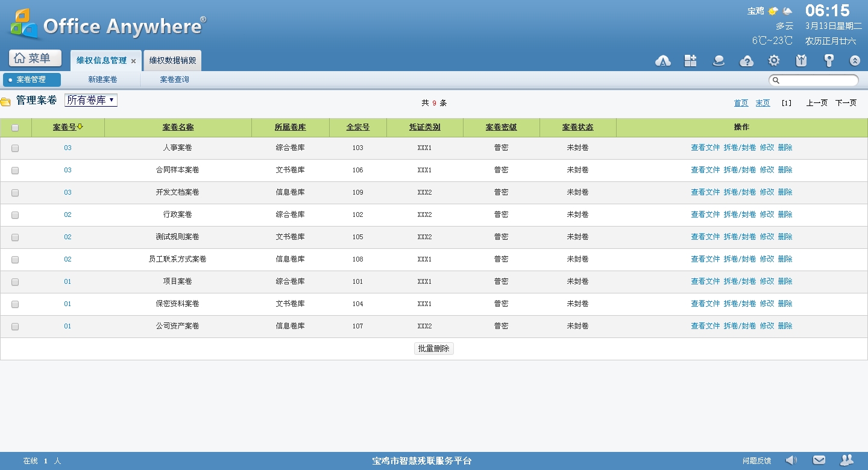The height and width of the screenshot is (470, 868).
Task: Click the folder icon beside 管理案卷
Action: tap(5, 101)
